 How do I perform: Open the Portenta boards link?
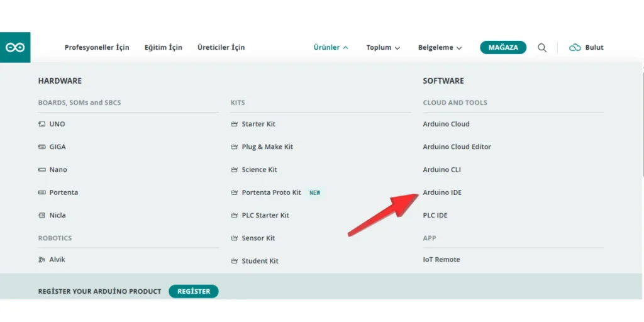click(64, 192)
